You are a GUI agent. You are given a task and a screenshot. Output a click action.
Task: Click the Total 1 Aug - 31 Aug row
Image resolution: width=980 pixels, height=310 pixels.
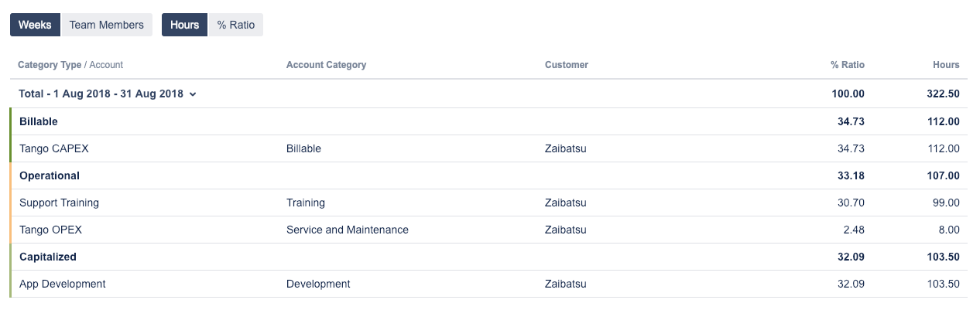pos(101,94)
